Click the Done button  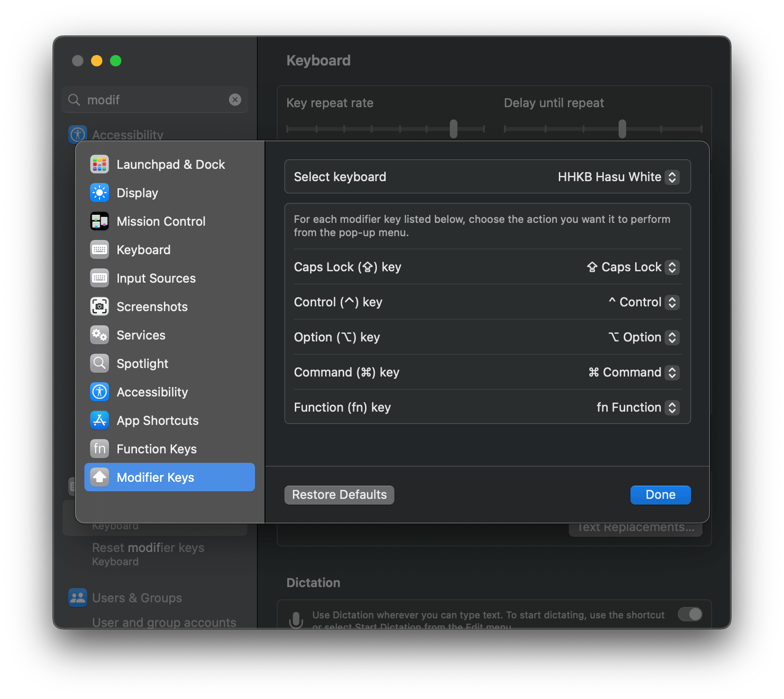[660, 495]
